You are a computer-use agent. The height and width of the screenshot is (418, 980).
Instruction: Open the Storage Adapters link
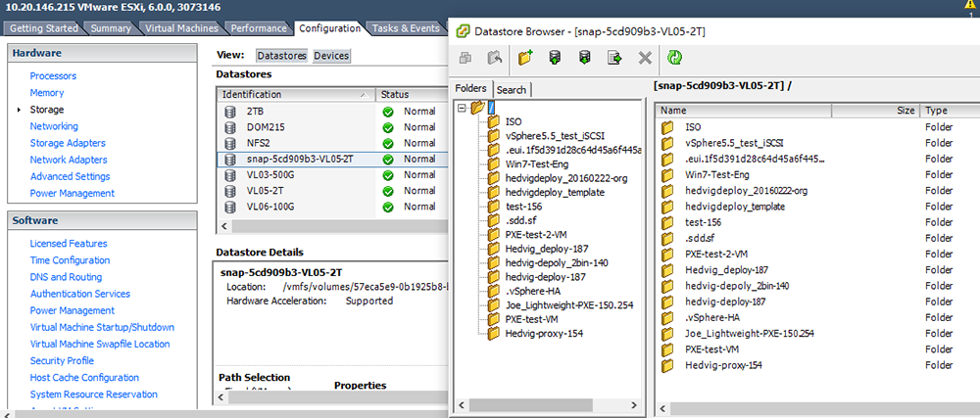coord(68,143)
